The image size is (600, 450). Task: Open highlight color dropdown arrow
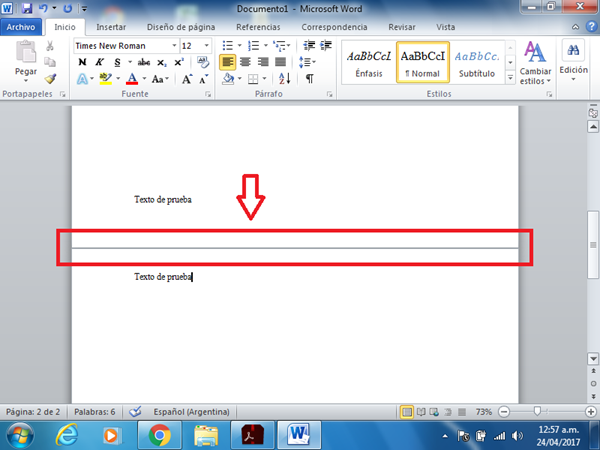coord(118,79)
